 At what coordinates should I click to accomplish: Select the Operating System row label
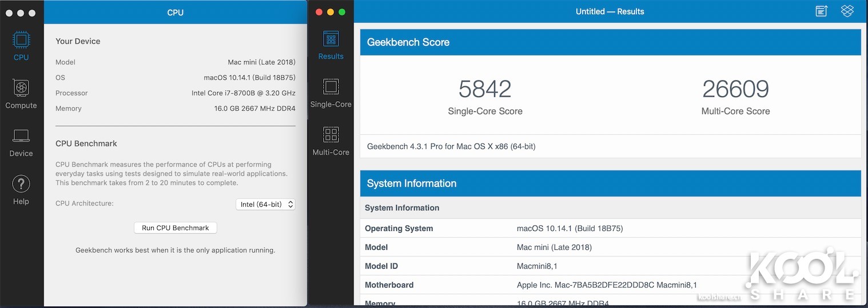399,229
